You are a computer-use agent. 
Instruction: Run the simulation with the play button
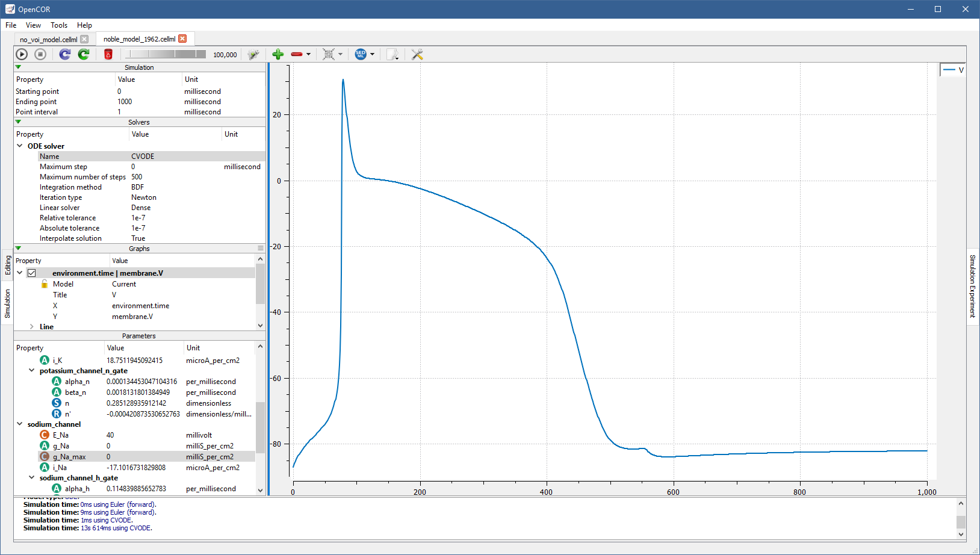(22, 54)
